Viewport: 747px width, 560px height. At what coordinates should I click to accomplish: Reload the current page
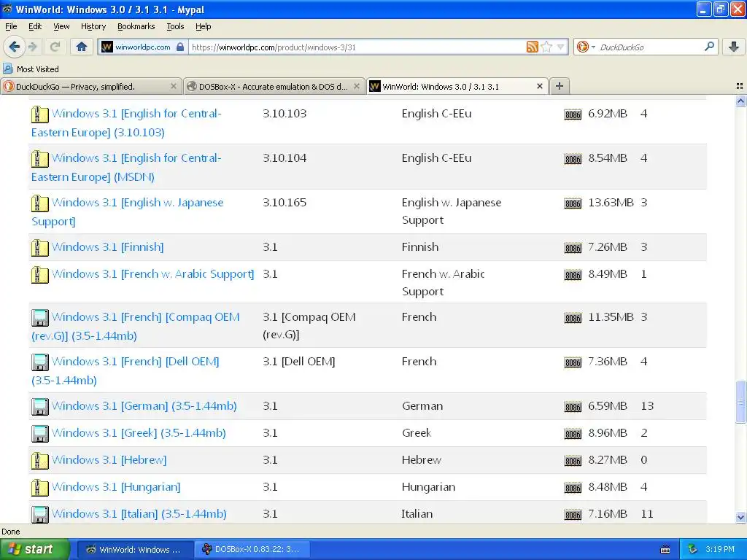(55, 47)
